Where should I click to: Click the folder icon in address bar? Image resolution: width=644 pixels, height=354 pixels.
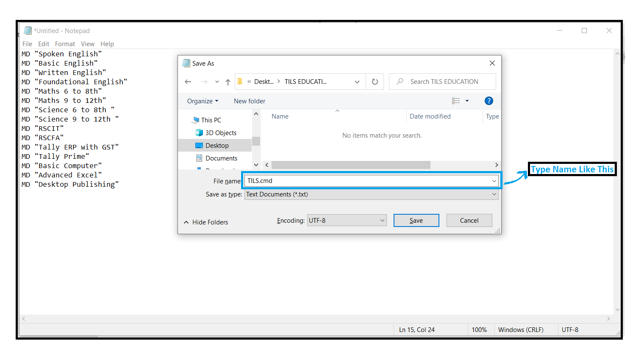pos(240,81)
